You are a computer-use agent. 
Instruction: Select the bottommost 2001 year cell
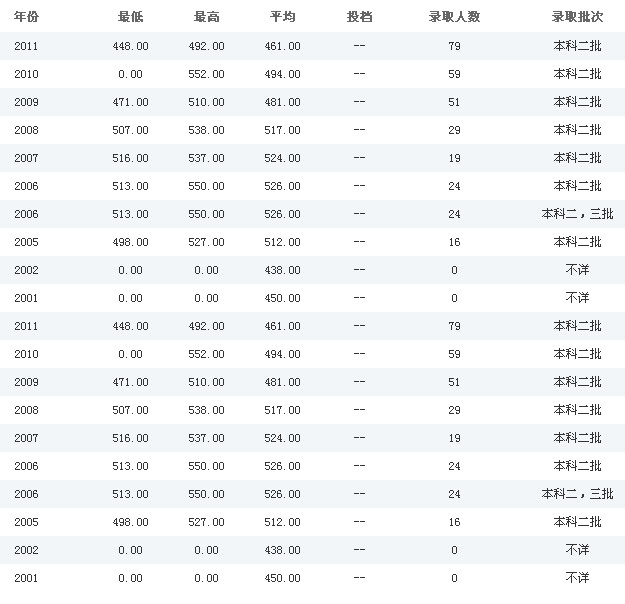coord(26,578)
